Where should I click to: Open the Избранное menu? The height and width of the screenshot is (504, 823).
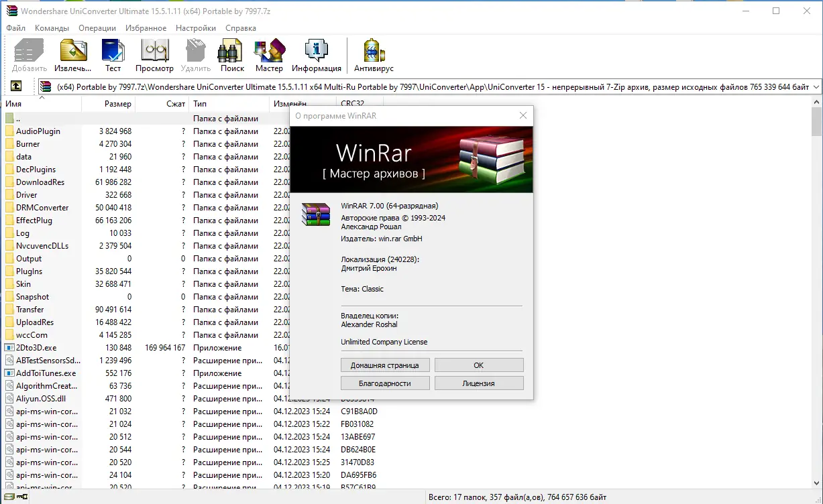146,28
